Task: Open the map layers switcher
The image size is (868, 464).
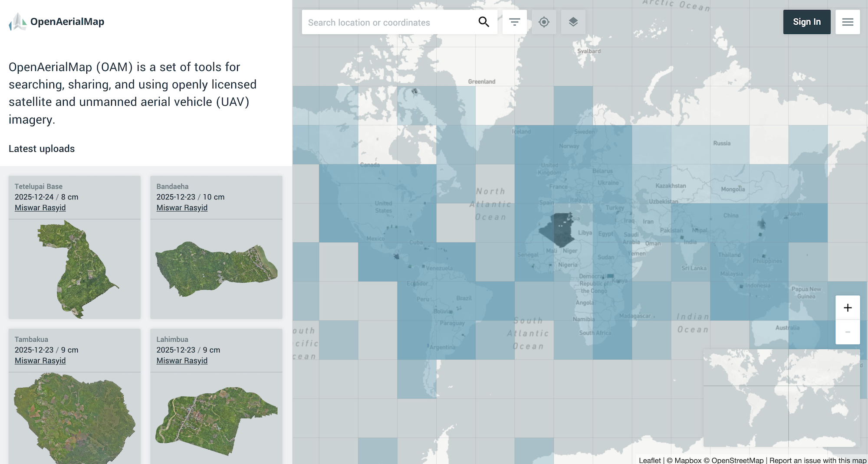Action: tap(573, 22)
